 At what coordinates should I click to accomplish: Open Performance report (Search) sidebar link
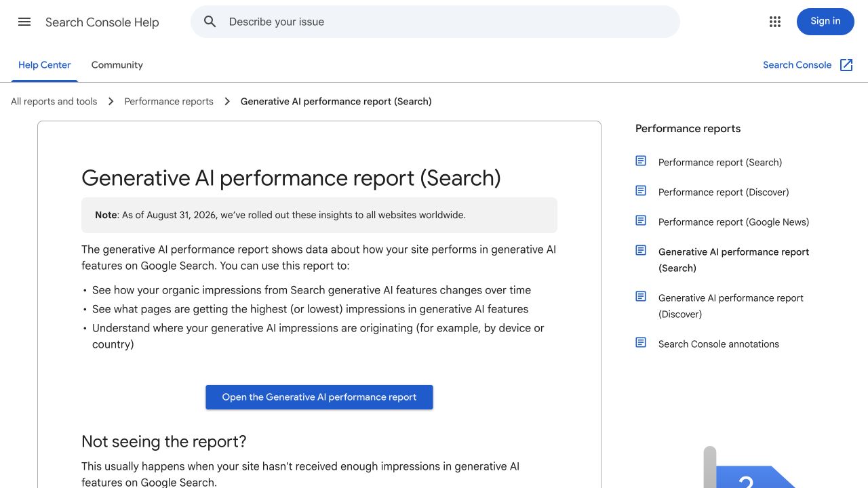(x=720, y=163)
